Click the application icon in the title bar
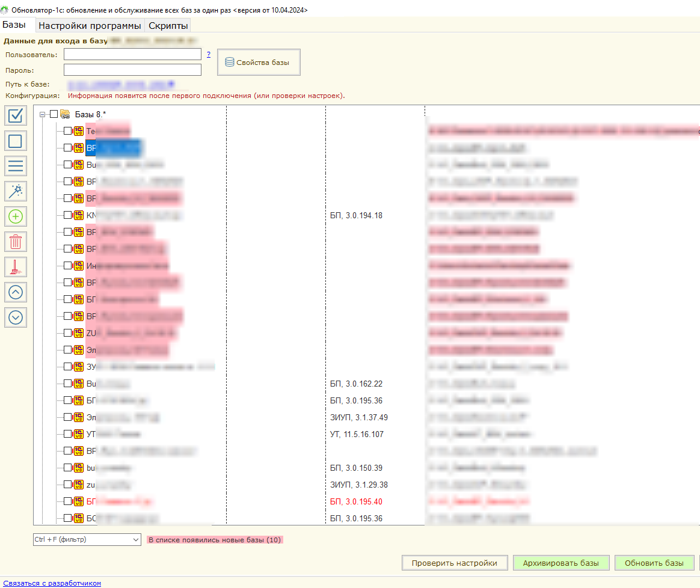Screen dimensions: 700x588 pos(4,10)
